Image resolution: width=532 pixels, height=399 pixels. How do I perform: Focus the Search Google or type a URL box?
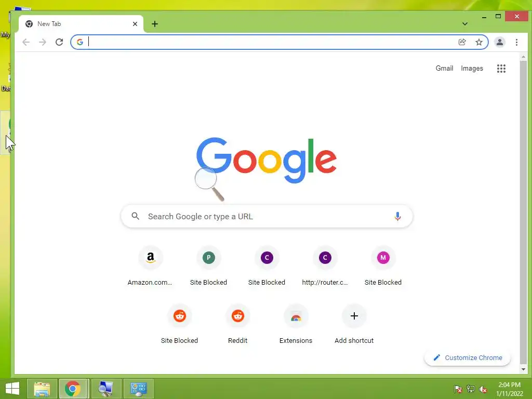click(x=267, y=216)
